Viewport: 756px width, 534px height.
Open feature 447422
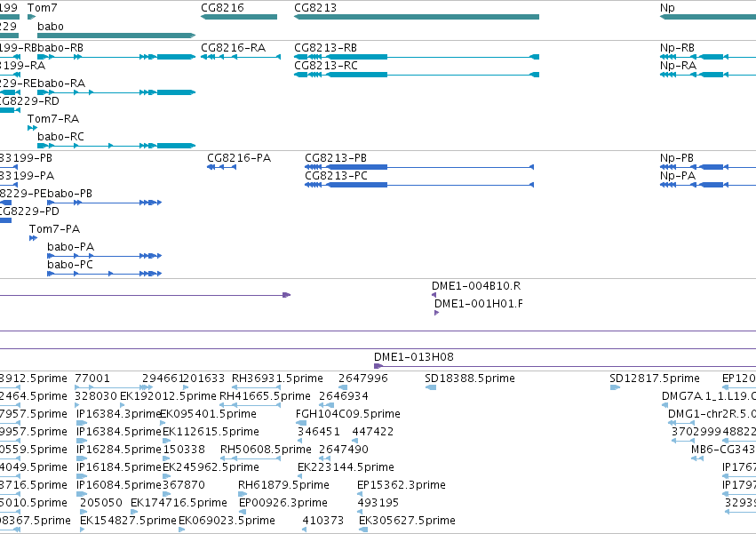pos(355,441)
